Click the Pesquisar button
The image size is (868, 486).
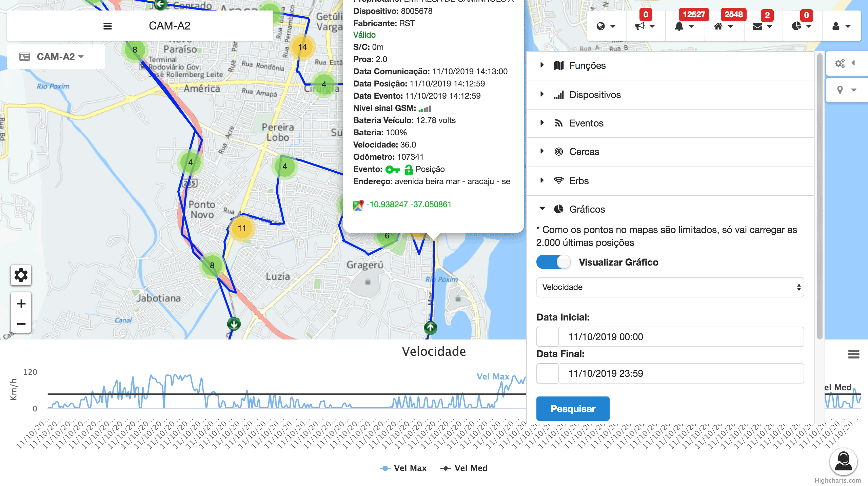[x=573, y=409]
